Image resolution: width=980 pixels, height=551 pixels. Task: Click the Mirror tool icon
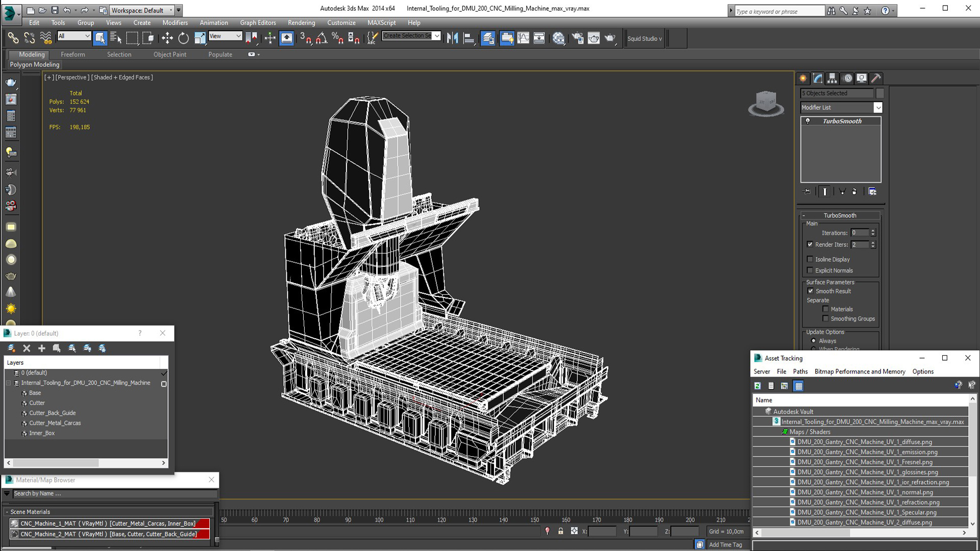tap(452, 38)
